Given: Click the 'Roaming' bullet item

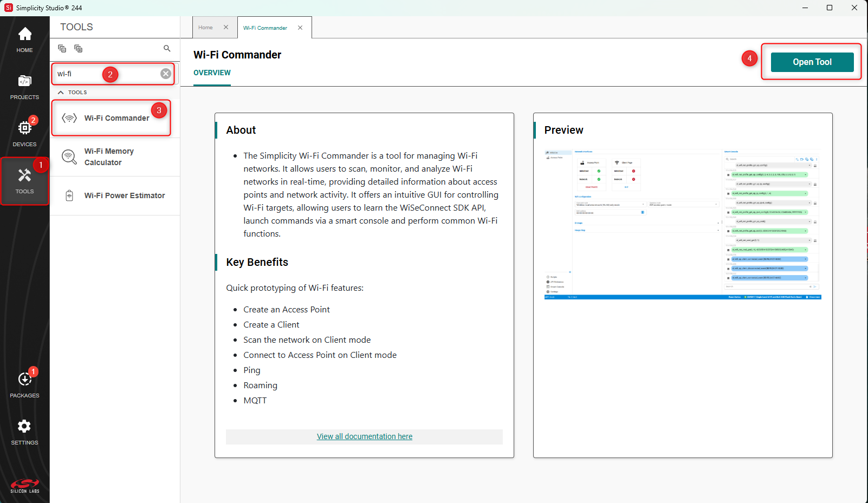Looking at the screenshot, I should [x=261, y=386].
